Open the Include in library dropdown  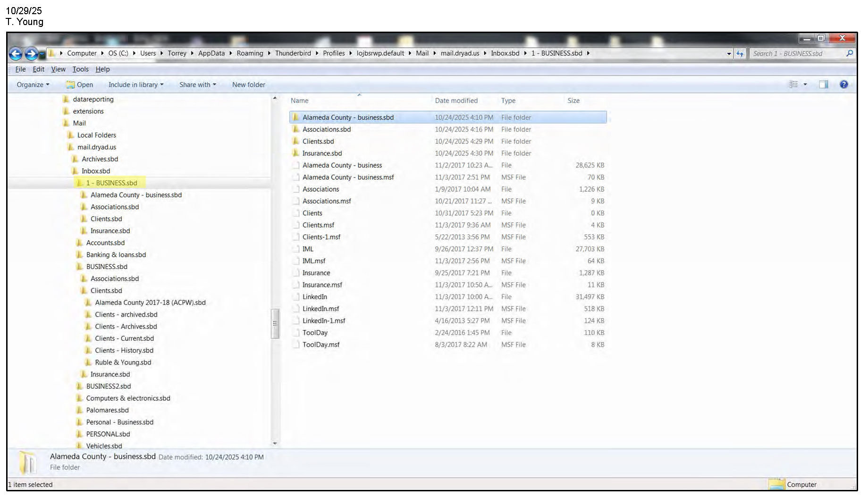[x=136, y=85]
